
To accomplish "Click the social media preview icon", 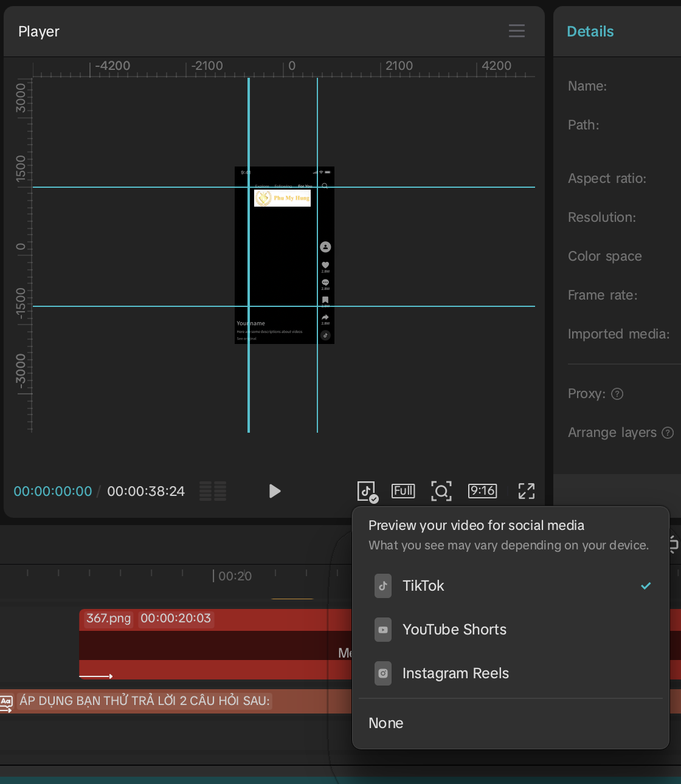I will (367, 491).
